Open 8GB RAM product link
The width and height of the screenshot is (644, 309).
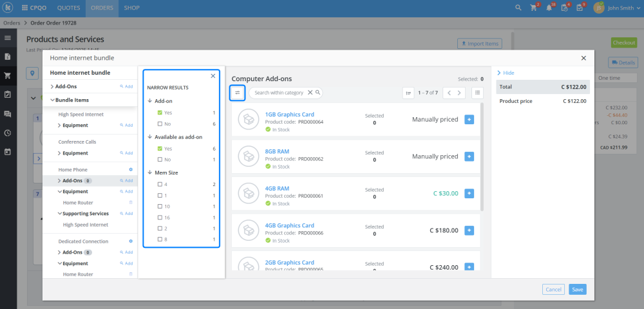(x=277, y=151)
